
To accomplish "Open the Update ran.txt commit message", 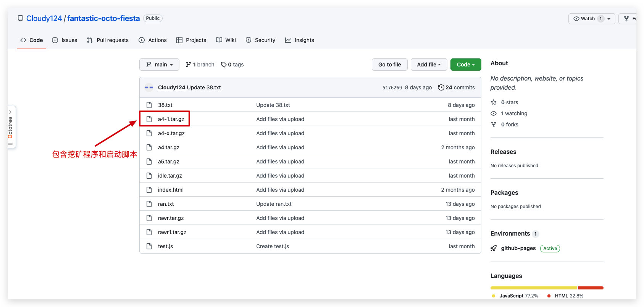I will tap(274, 204).
